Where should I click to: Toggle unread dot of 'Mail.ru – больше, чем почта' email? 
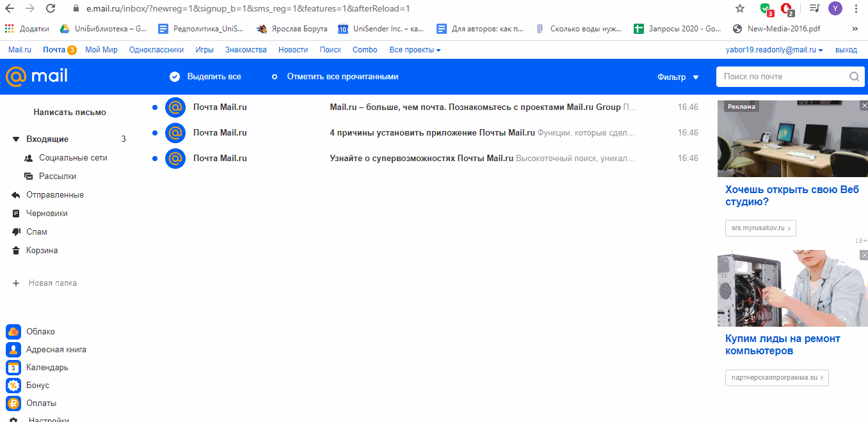pyautogui.click(x=155, y=107)
